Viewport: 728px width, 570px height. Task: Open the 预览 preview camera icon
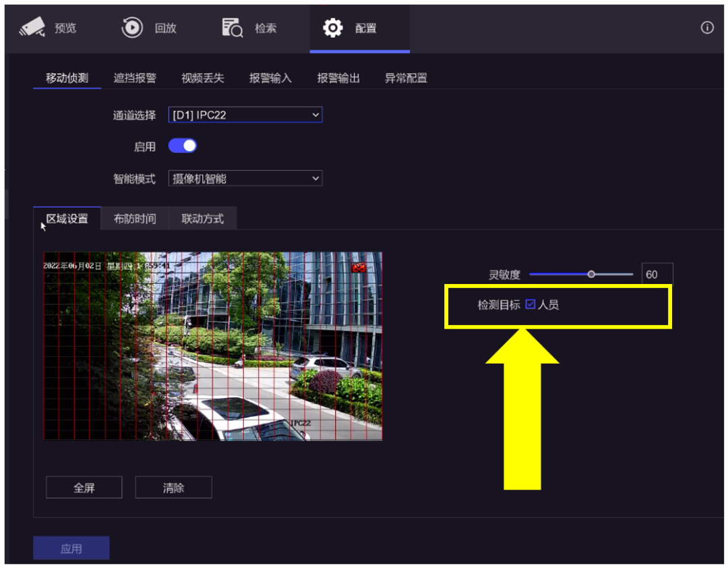pos(32,27)
